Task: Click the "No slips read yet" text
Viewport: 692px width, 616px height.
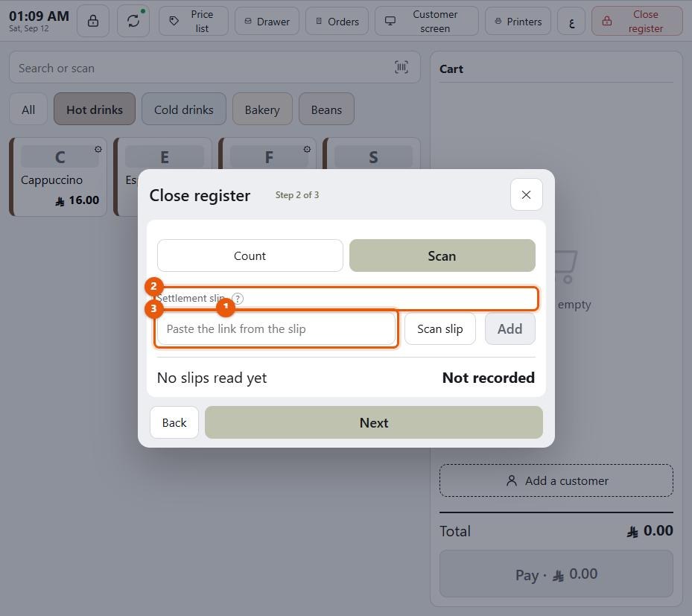Action: [212, 378]
